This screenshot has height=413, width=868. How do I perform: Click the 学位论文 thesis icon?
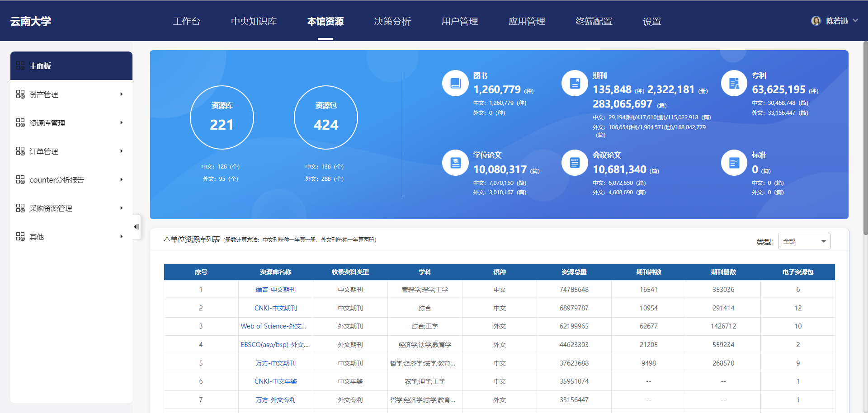(x=455, y=163)
